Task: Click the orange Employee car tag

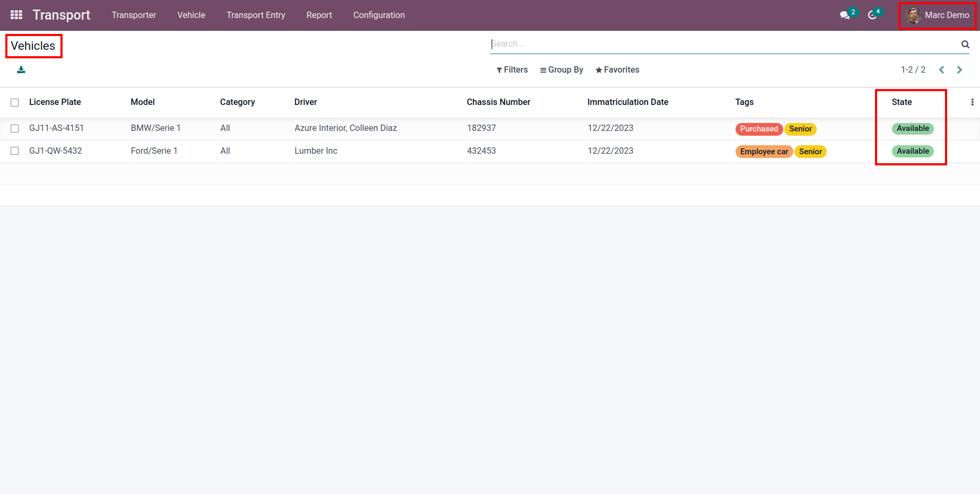Action: click(x=764, y=152)
